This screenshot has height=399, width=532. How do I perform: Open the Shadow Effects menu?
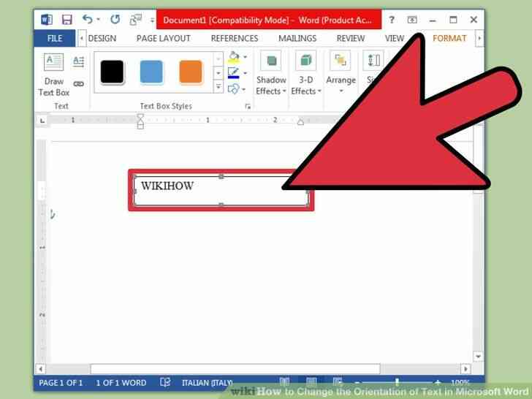click(x=270, y=73)
